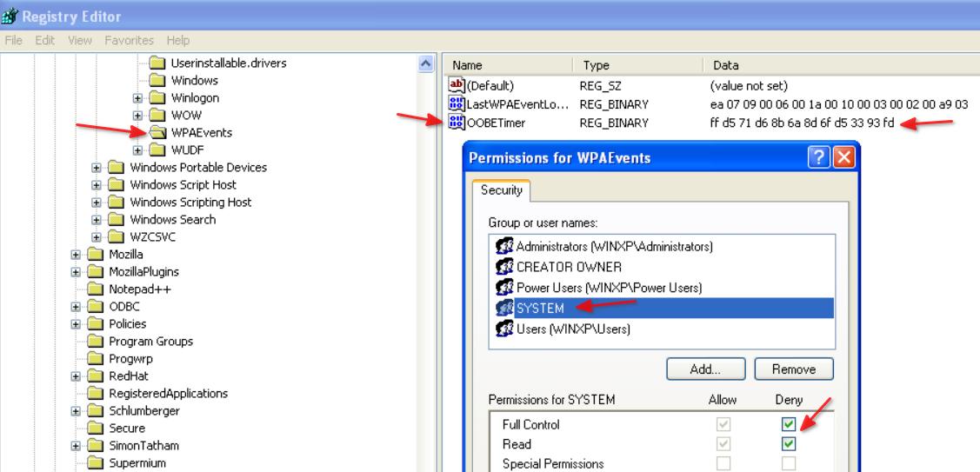980x472 pixels.
Task: Open the Help menu
Action: click(x=178, y=40)
